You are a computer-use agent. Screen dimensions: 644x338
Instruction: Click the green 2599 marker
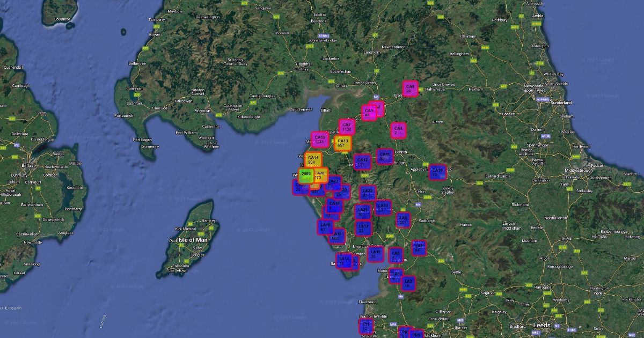tap(306, 175)
